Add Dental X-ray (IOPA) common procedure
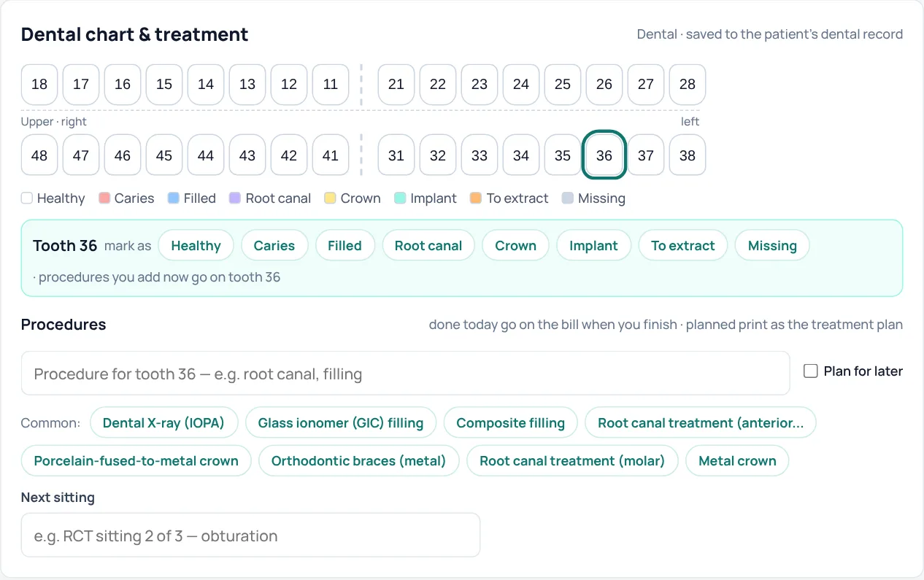The image size is (924, 580). coord(163,423)
